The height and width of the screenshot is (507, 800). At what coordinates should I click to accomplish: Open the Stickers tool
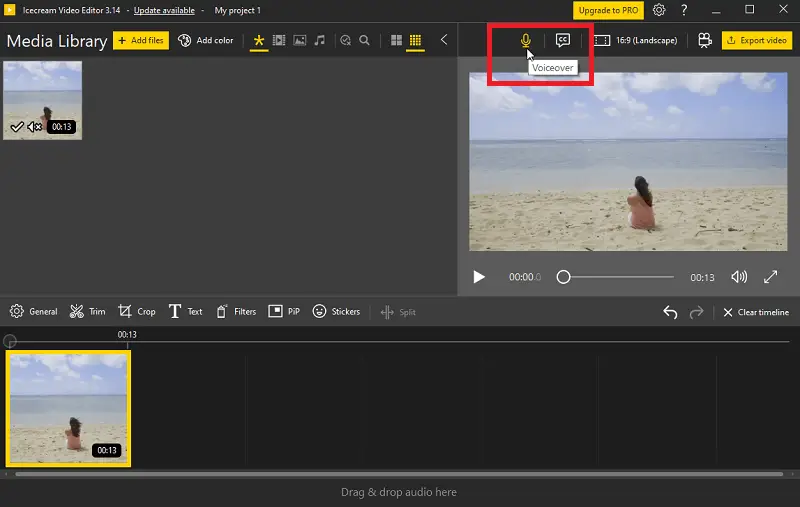[x=336, y=312]
